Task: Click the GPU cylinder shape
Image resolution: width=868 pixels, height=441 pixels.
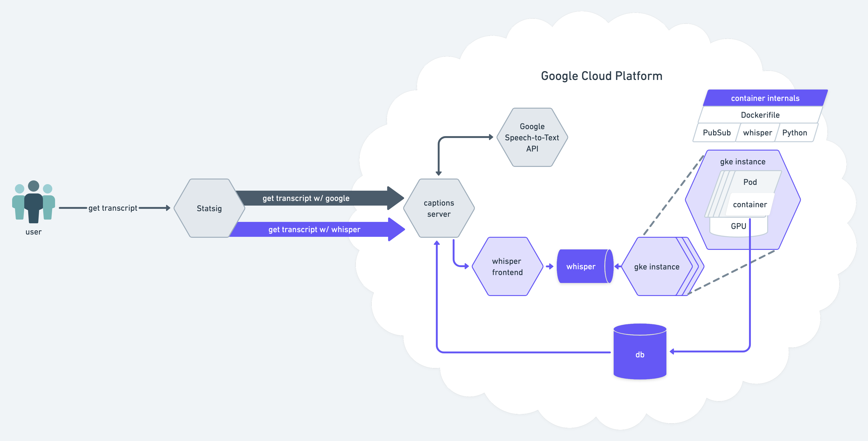Action: pyautogui.click(x=738, y=227)
